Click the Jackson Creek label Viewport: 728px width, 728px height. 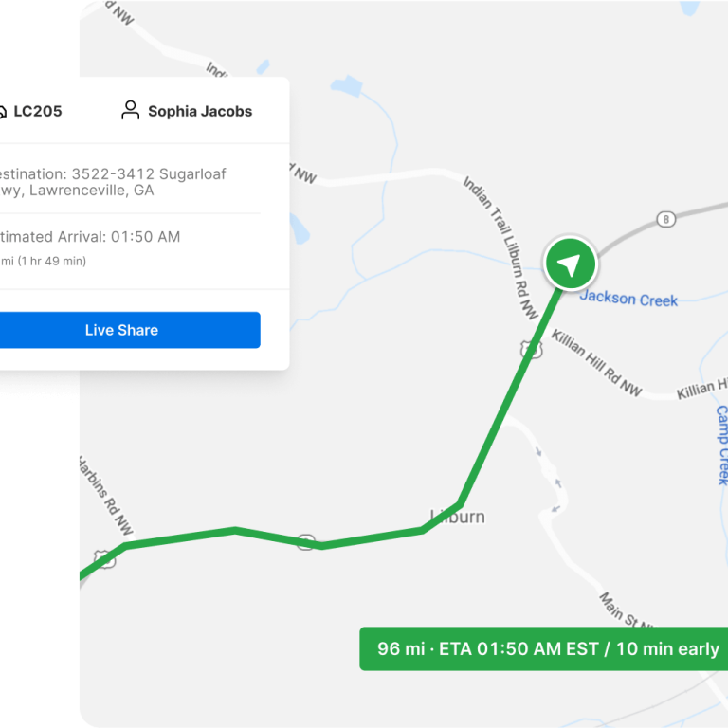[628, 299]
